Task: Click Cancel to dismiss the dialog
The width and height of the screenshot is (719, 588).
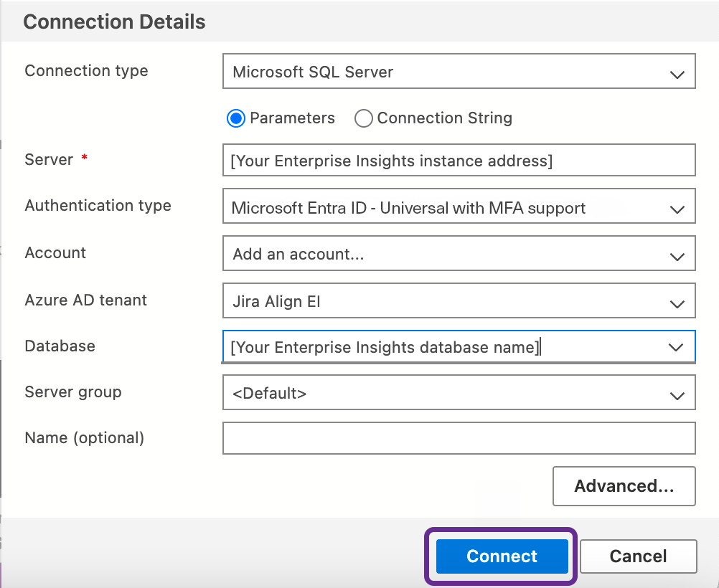Action: click(x=637, y=556)
